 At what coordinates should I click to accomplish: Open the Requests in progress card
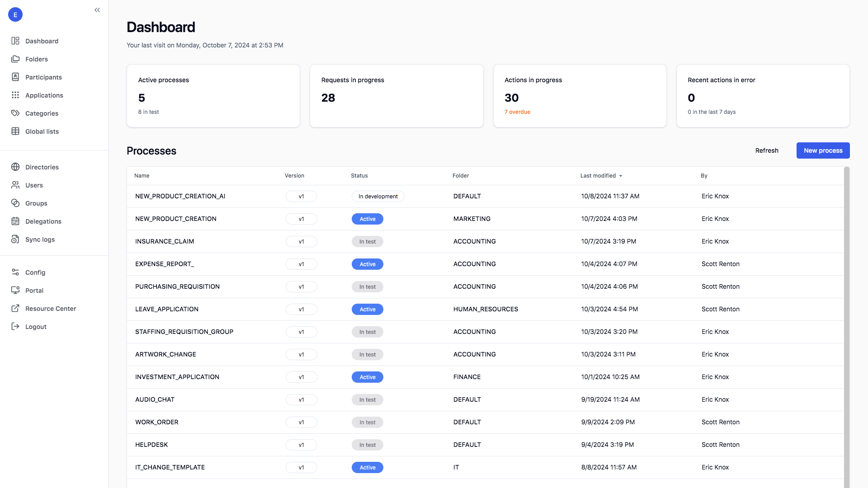tap(396, 96)
